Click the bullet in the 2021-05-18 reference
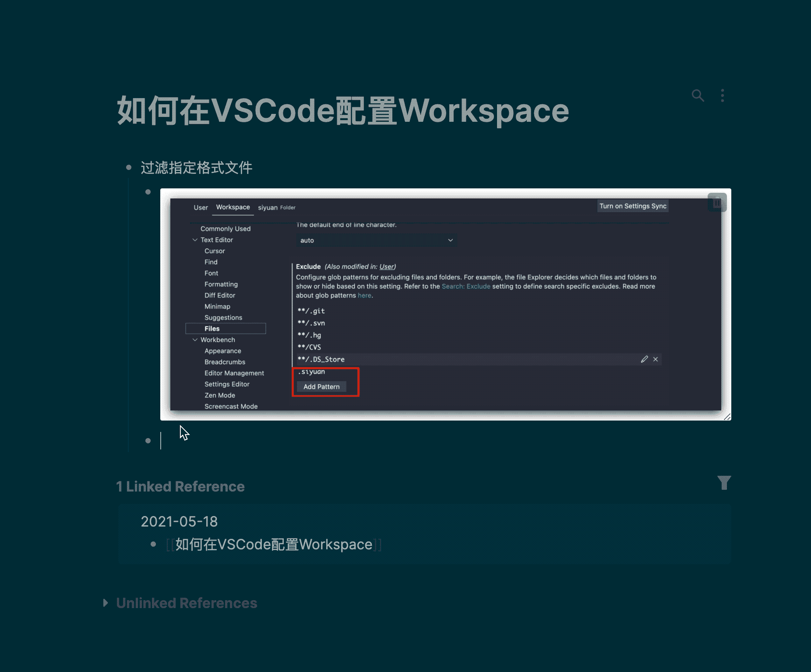 [x=153, y=545]
